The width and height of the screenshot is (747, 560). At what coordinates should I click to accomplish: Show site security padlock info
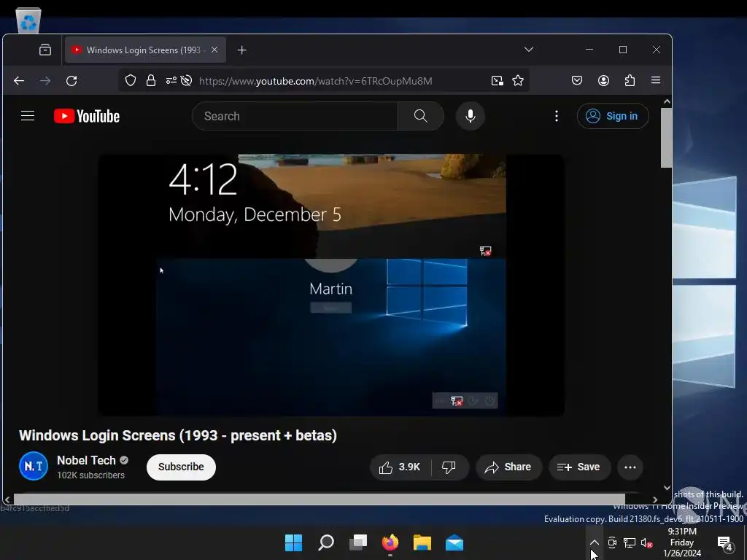click(151, 80)
